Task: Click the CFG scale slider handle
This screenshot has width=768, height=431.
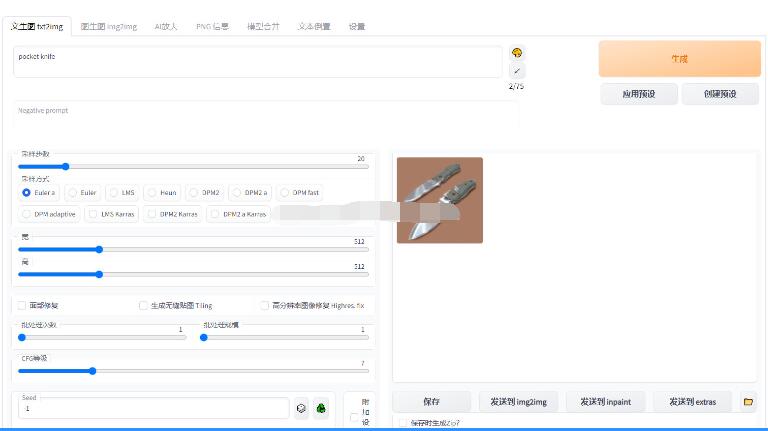Action: [x=92, y=370]
